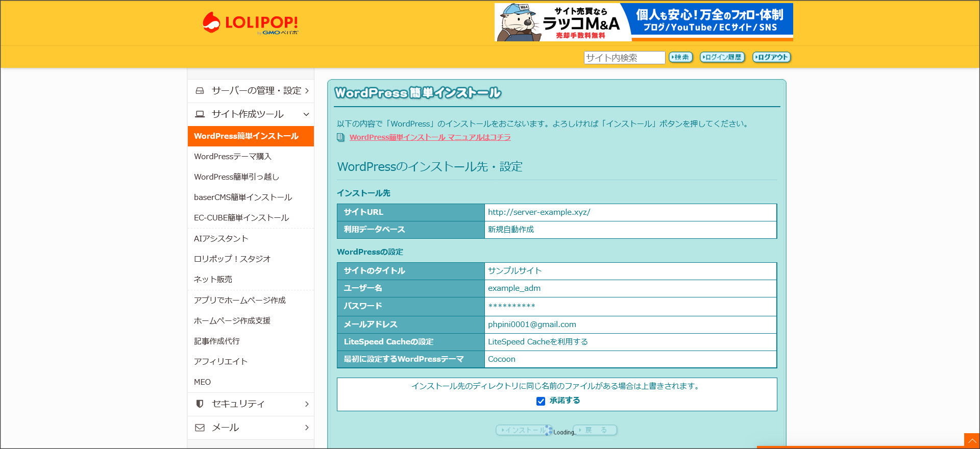Image resolution: width=980 pixels, height=449 pixels.
Task: Click the example_adm username value
Action: click(514, 288)
